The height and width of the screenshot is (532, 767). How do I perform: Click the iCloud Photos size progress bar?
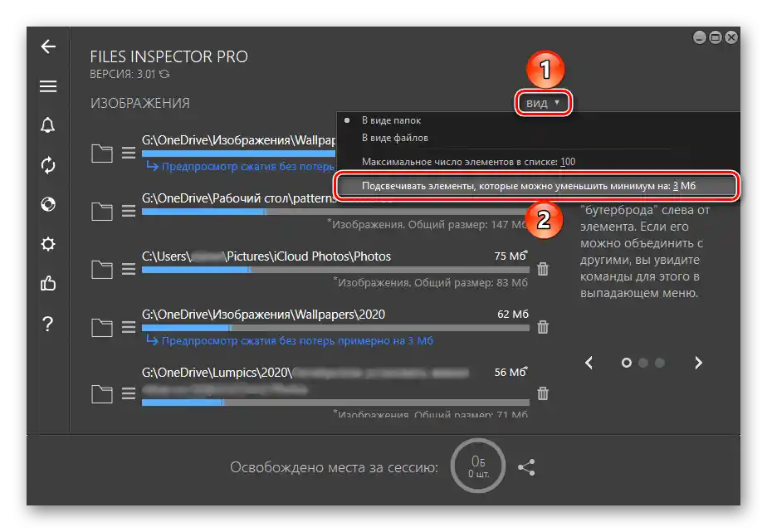pos(335,270)
